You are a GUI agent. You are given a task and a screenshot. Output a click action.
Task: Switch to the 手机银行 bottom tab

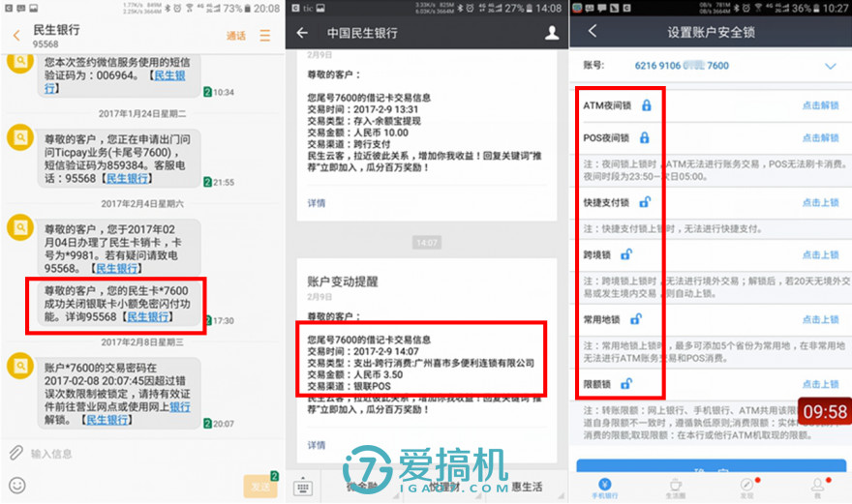604,488
